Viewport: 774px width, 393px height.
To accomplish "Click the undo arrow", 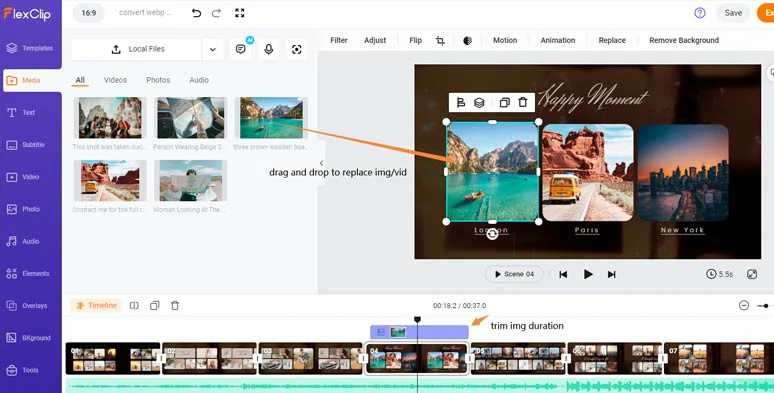I will click(196, 13).
